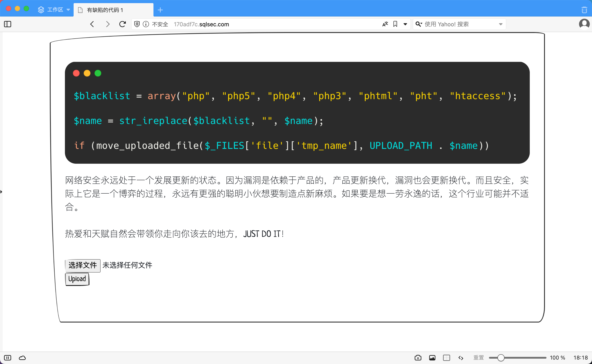The width and height of the screenshot is (592, 364).
Task: Expand the search field history dropdown
Action: click(501, 24)
